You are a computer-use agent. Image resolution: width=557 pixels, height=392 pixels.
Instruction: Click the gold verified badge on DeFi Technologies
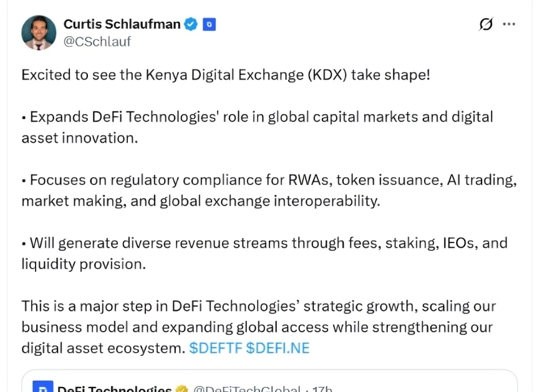[182, 390]
